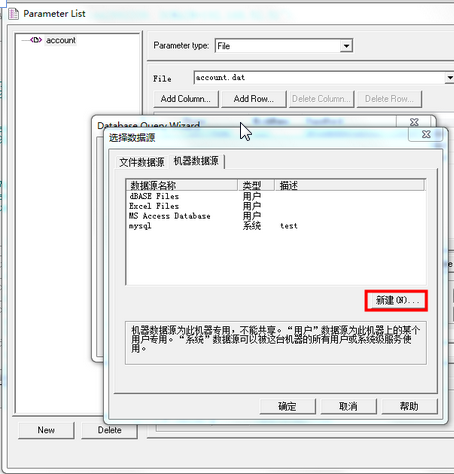Image resolution: width=454 pixels, height=474 pixels.
Task: Select the Excel Files data source
Action: tap(154, 206)
